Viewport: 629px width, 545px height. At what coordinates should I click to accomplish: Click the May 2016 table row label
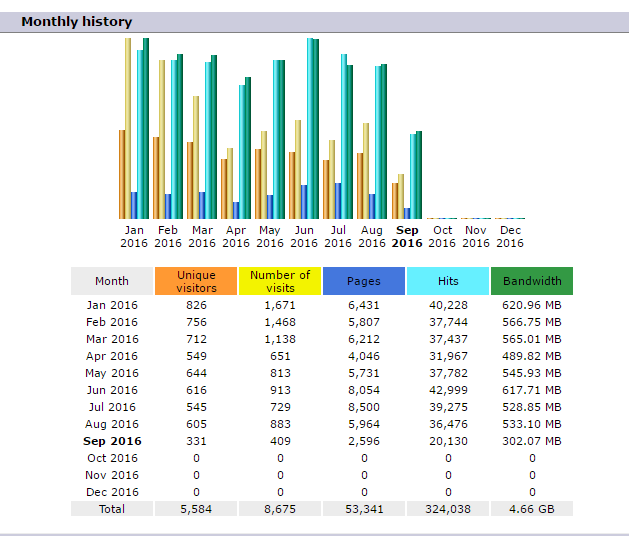coord(112,373)
